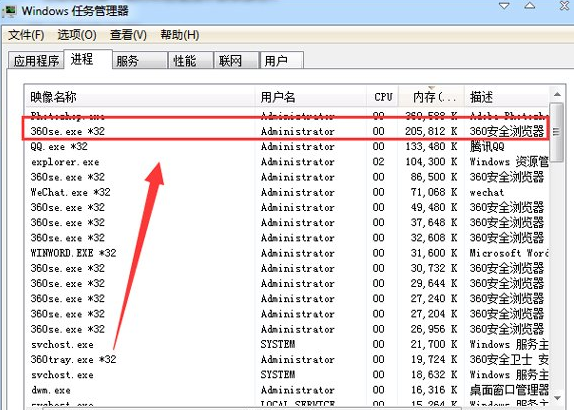Sort by CPU column header
This screenshot has width=574, height=410.
click(383, 97)
